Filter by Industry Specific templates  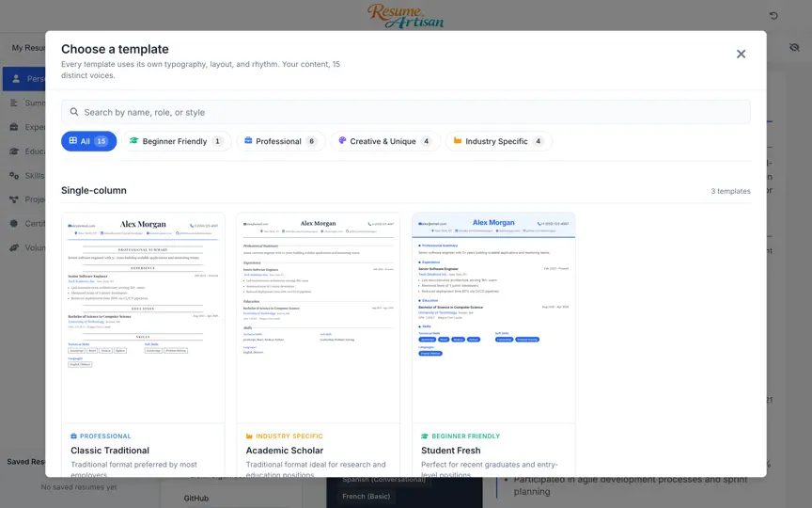coord(499,141)
